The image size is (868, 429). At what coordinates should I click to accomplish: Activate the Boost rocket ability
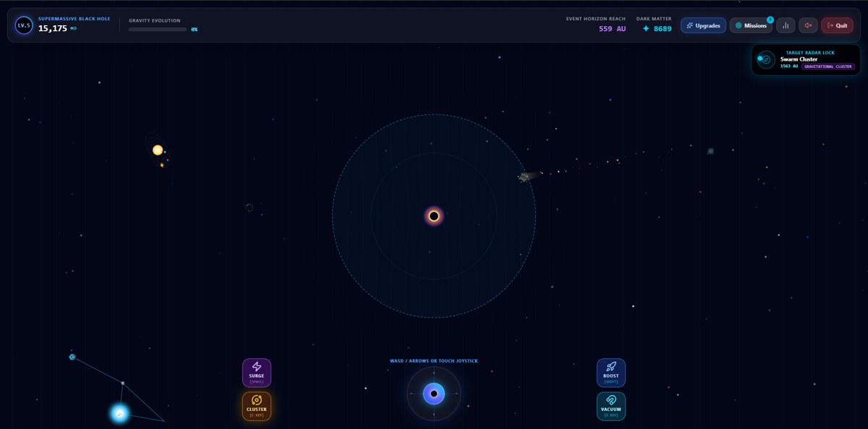(611, 373)
